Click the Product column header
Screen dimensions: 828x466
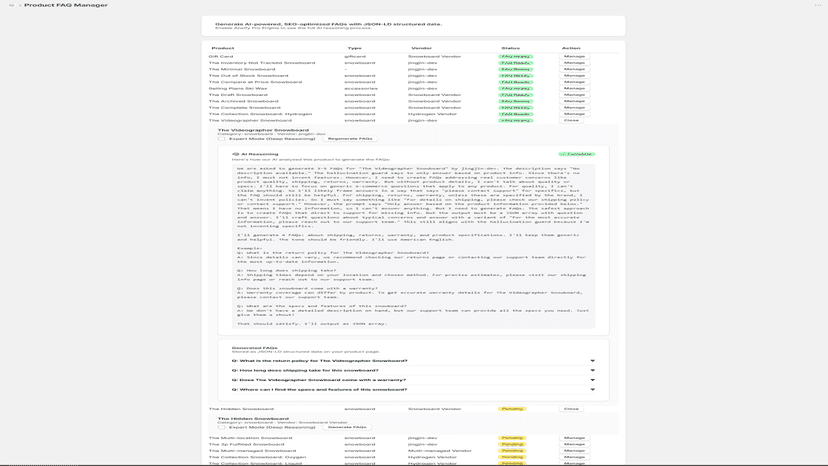[223, 48]
